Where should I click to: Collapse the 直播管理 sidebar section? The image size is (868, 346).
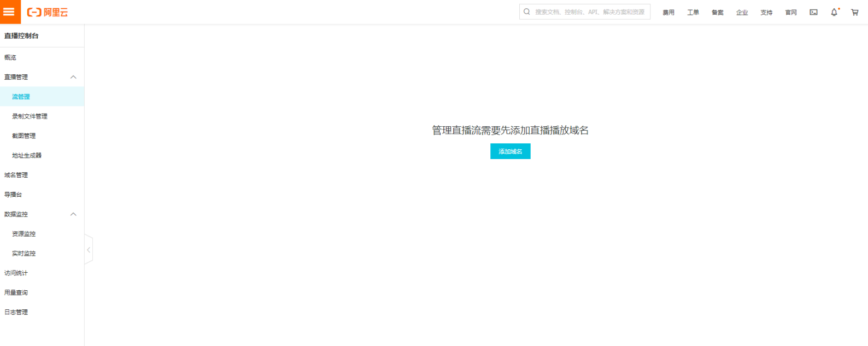(x=73, y=77)
